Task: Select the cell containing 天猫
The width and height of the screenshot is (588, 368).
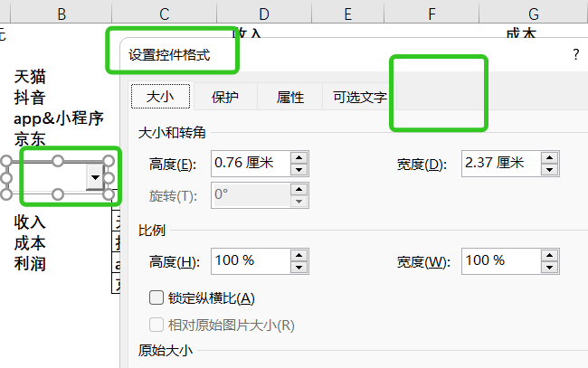Action: coord(31,77)
